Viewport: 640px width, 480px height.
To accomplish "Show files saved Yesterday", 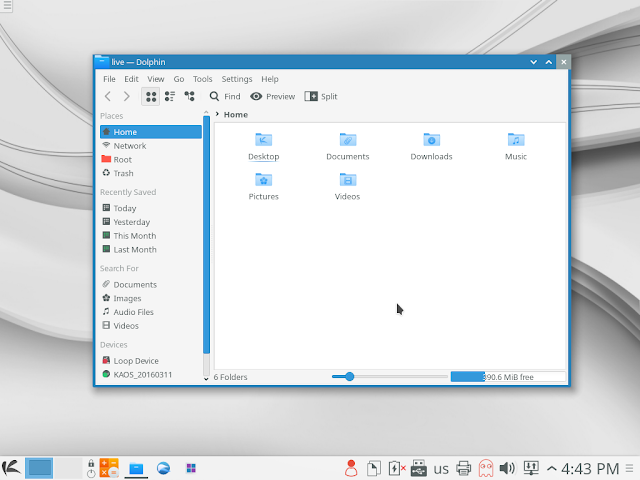I will point(151,222).
